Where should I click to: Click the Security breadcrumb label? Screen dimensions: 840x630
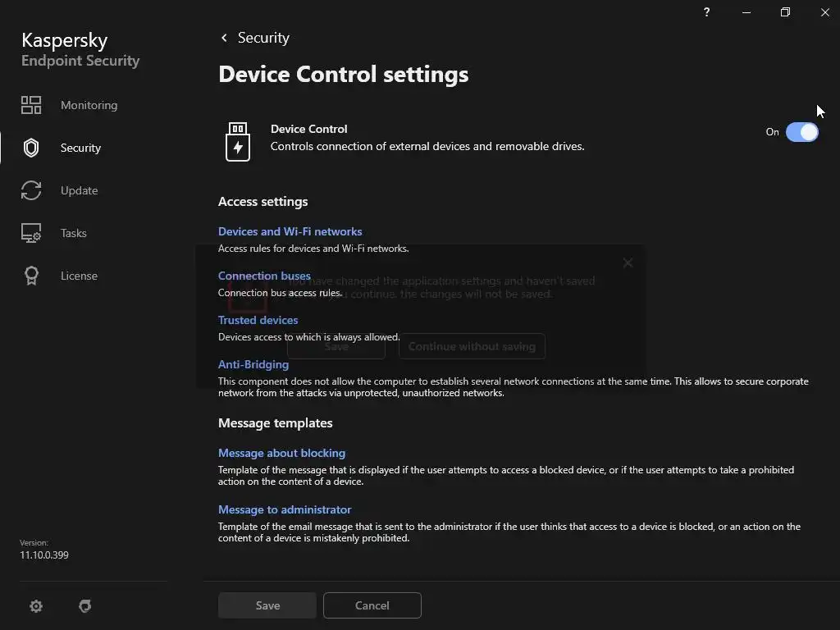[x=263, y=38]
